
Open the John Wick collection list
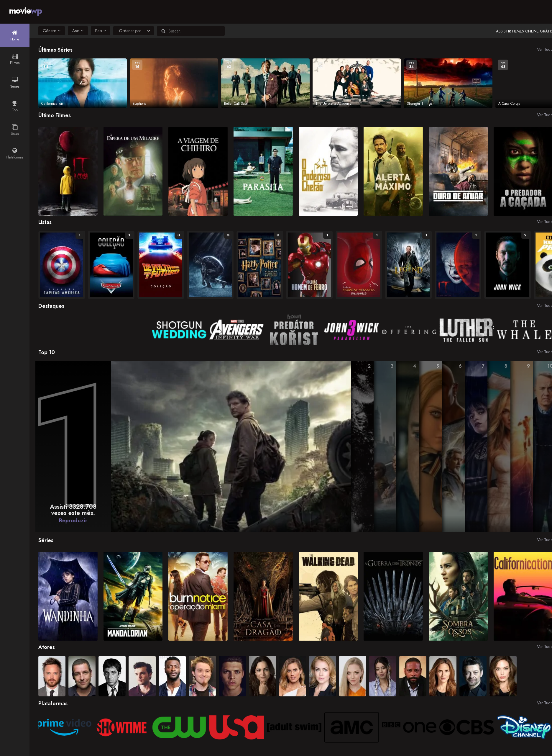click(x=507, y=265)
